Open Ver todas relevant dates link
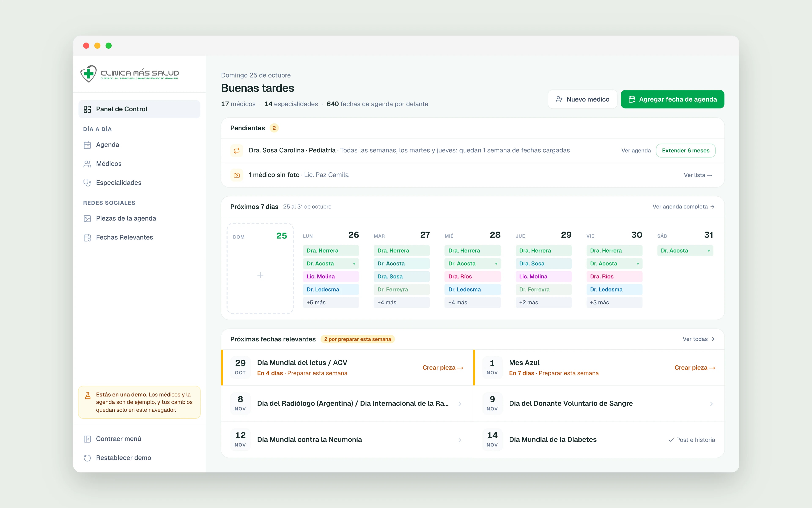Viewport: 812px width, 508px height. point(699,339)
